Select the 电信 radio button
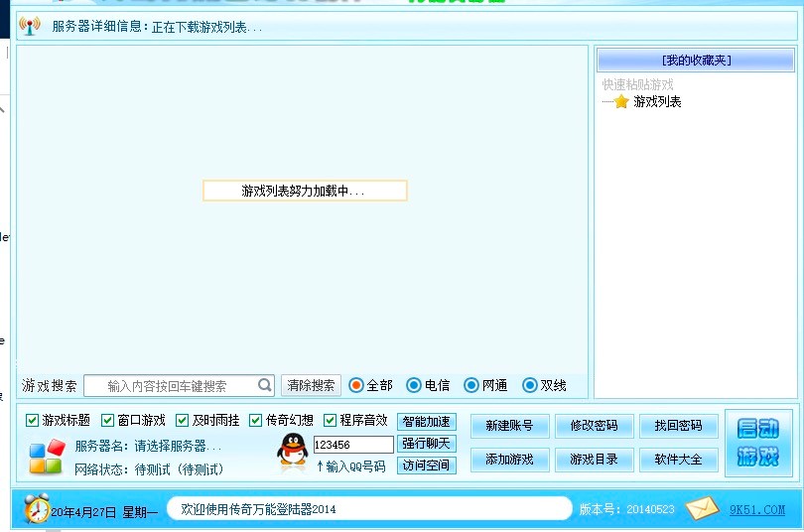This screenshot has height=532, width=804. coord(413,385)
